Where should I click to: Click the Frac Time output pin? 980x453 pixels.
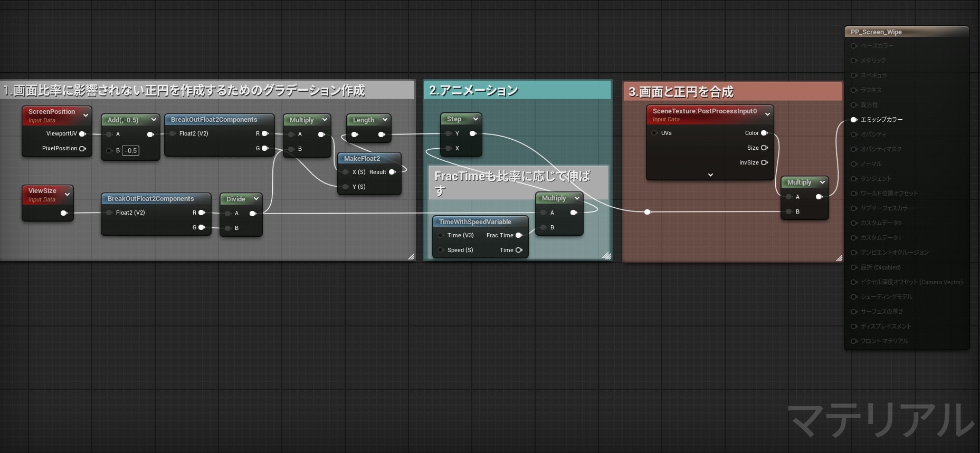tap(519, 235)
